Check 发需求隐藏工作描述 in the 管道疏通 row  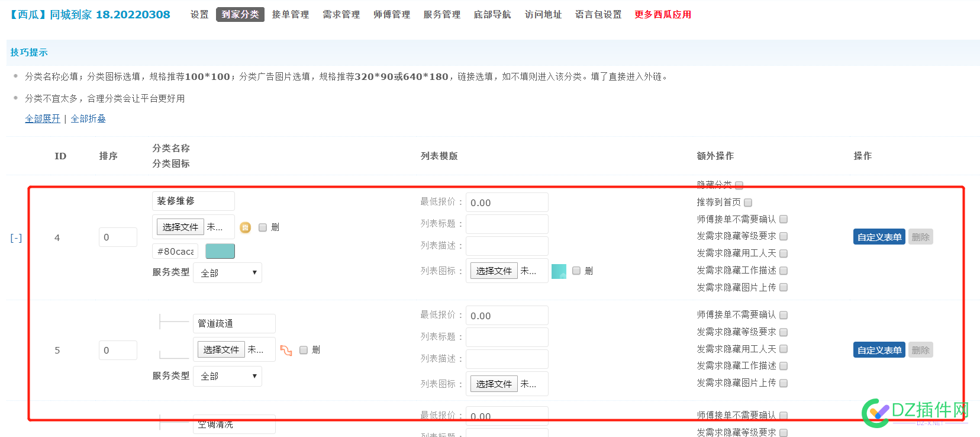(784, 366)
